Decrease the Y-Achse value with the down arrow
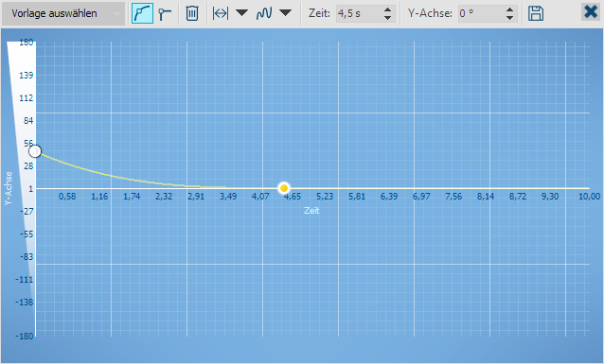604x364 pixels. tap(509, 18)
